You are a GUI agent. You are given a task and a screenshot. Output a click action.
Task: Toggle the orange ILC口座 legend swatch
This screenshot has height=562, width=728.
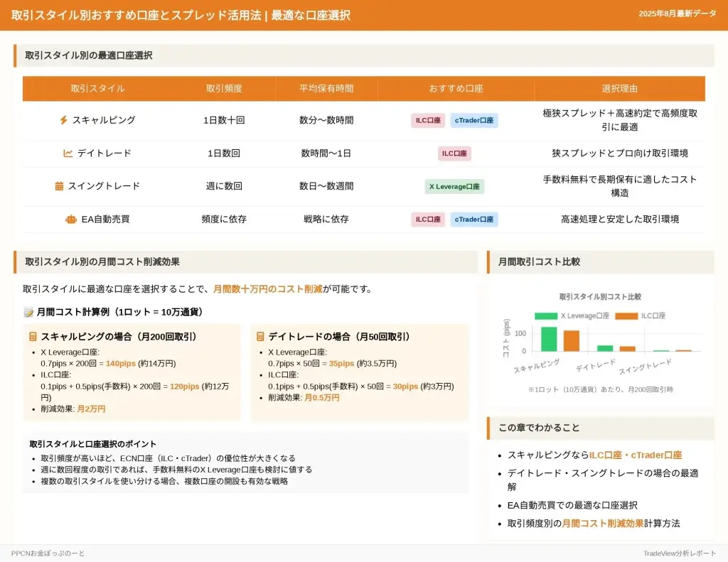626,315
